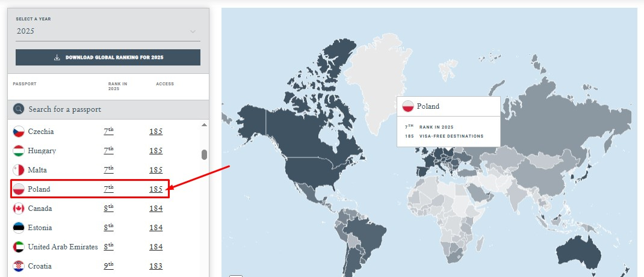Viewport: 644px width, 277px height.
Task: Download global ranking for 2025
Action: pyautogui.click(x=108, y=57)
